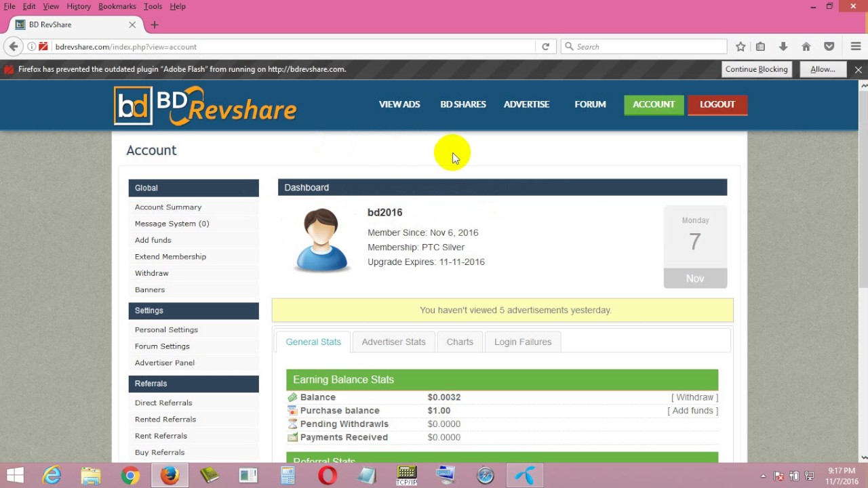This screenshot has width=868, height=488.
Task: Click Extend Membership in sidebar
Action: tap(170, 257)
